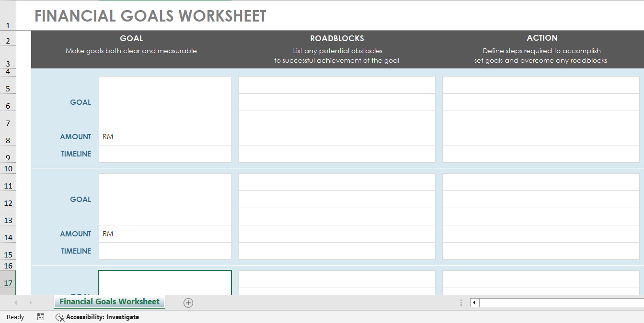Click 'Define steps required to accomplish' text

coord(542,51)
